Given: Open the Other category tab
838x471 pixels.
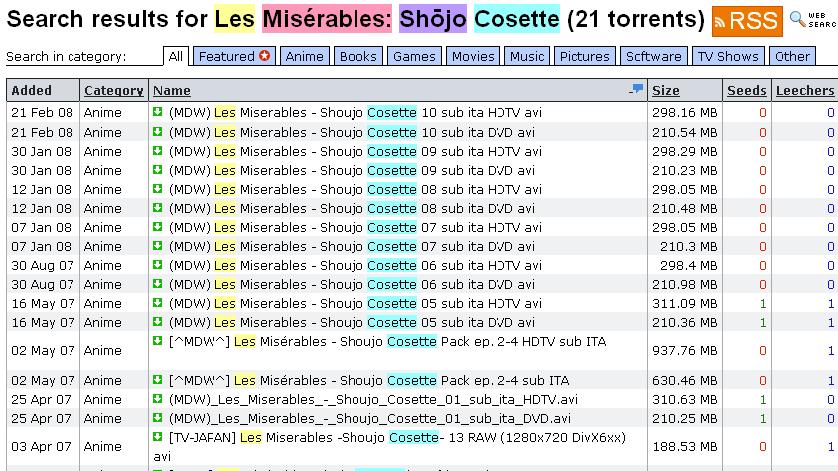Looking at the screenshot, I should point(792,56).
